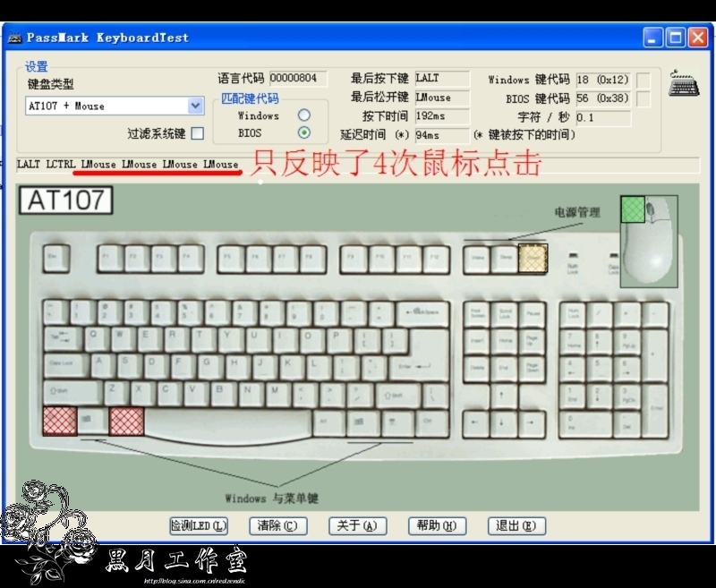Click the Num Lock key on numpad
Image resolution: width=716 pixels, height=588 pixels.
click(573, 314)
